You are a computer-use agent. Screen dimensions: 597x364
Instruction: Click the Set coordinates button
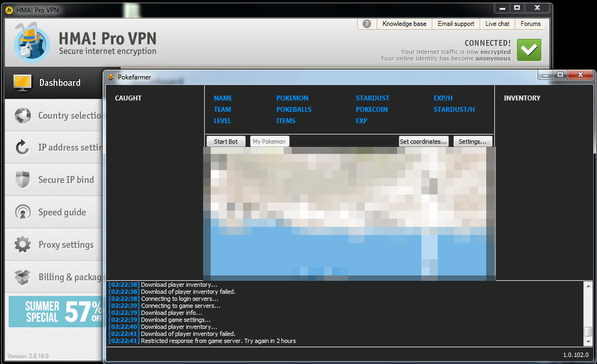[424, 141]
